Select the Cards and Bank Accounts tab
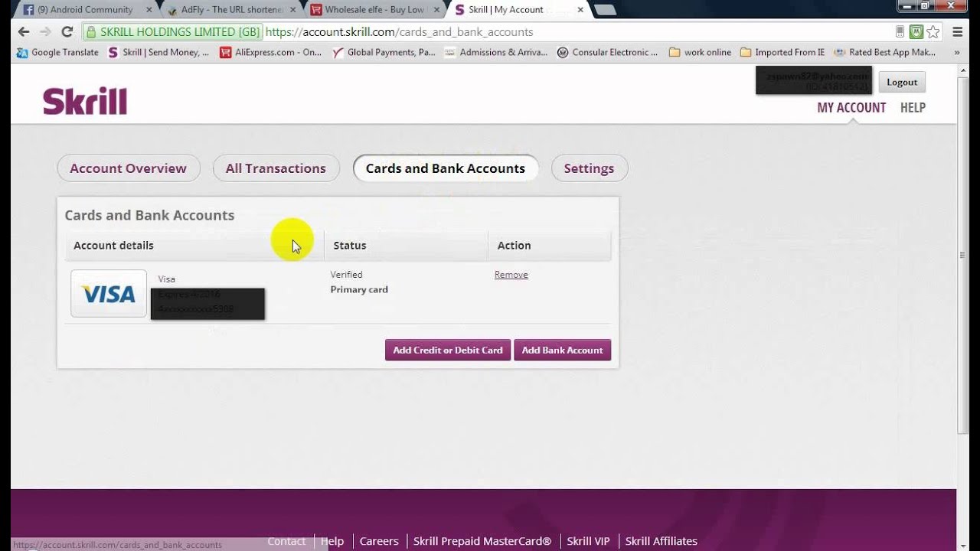This screenshot has height=551, width=980. click(x=446, y=168)
